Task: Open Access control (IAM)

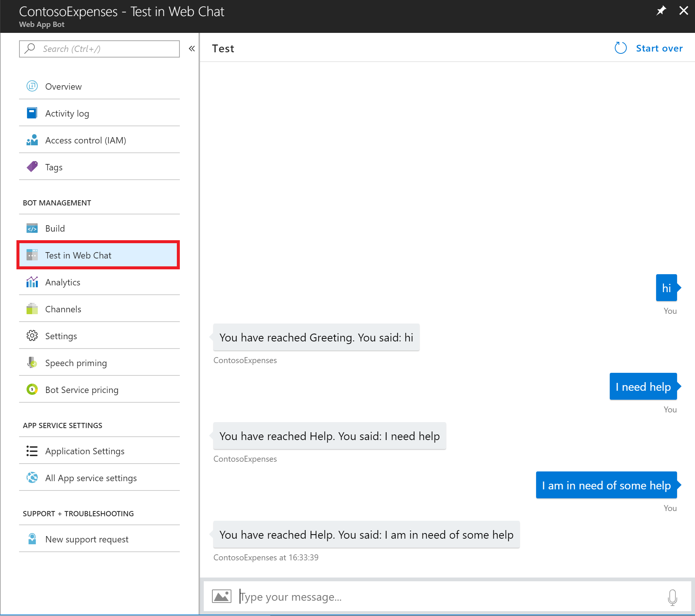Action: (99, 140)
